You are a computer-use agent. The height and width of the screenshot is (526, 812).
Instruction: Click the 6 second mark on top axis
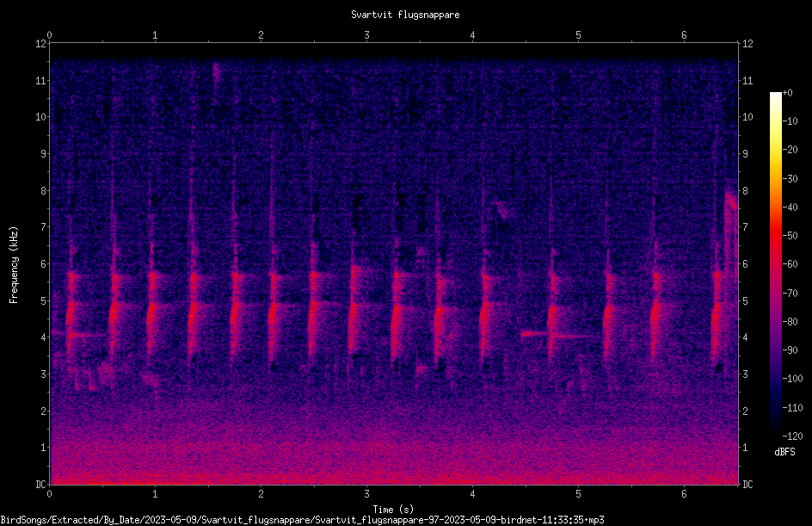tap(684, 34)
